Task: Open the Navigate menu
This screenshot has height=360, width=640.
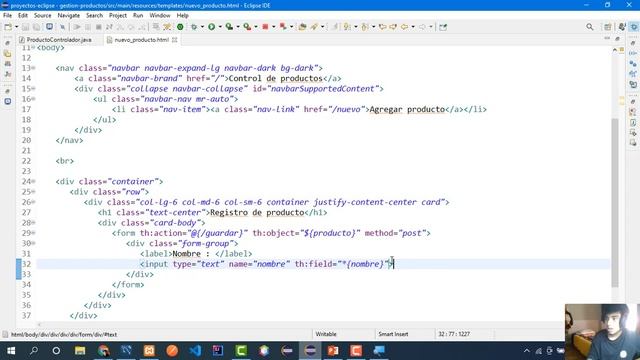Action: tap(69, 16)
